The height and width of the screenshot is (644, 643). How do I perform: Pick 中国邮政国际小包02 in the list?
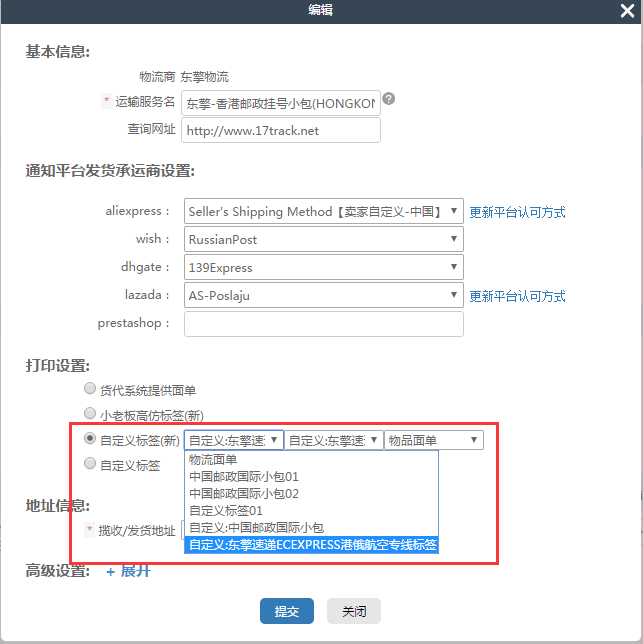pos(244,494)
